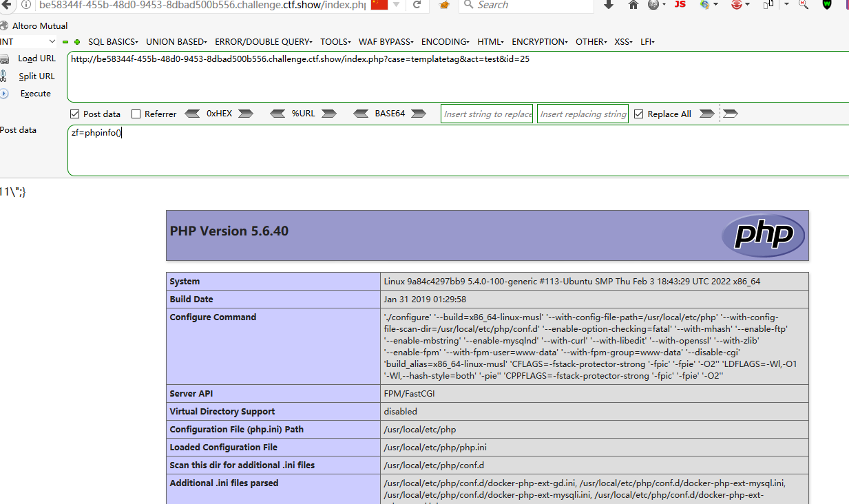The image size is (849, 504).
Task: Click the page reload button
Action: 417,6
